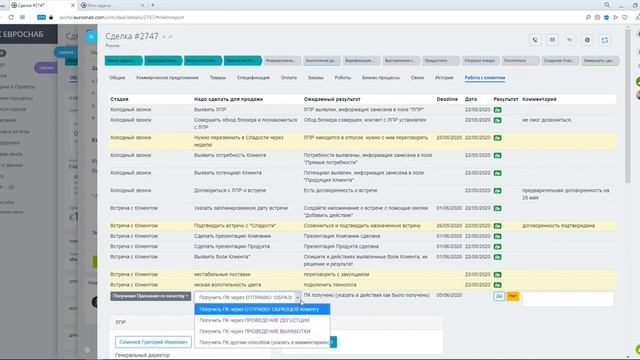Click the vertical scrollbar of the deal panel
This screenshot has width=640, height=360.
pyautogui.click(x=628, y=106)
